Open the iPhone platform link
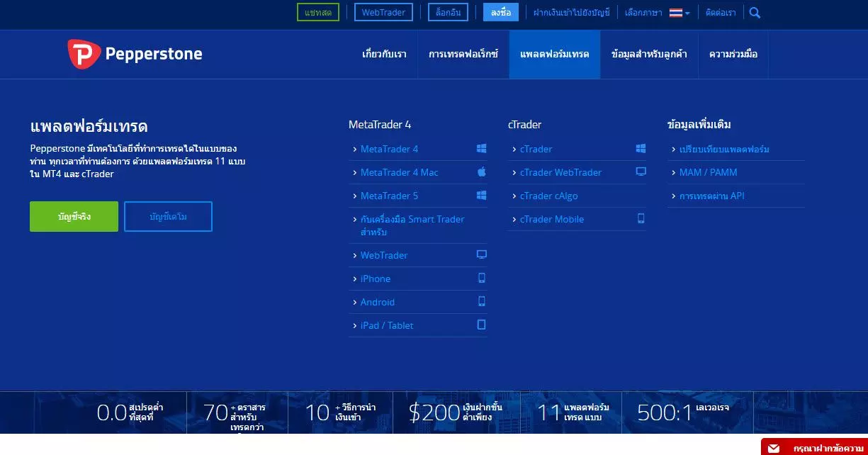Viewport: 868px width, 455px height. [376, 279]
